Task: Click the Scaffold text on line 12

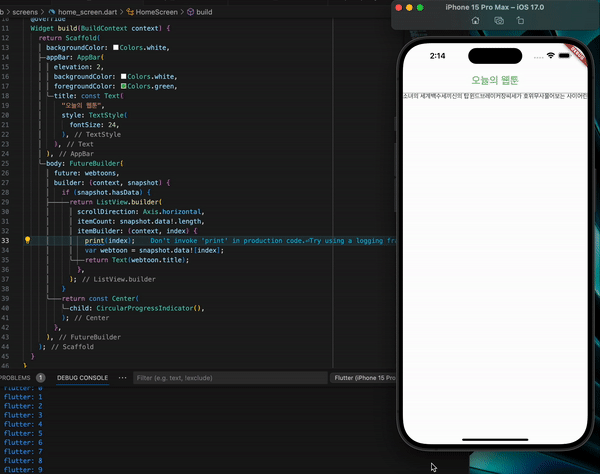Action: (81, 38)
